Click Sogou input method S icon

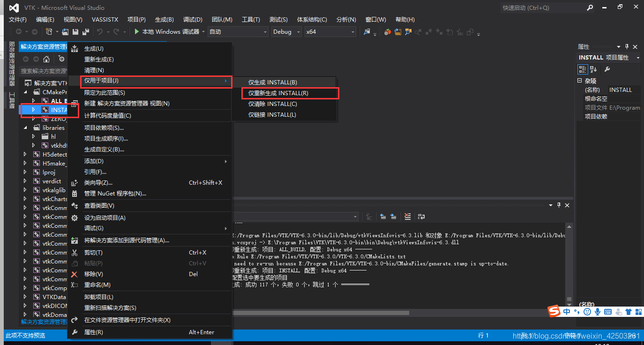point(554,311)
